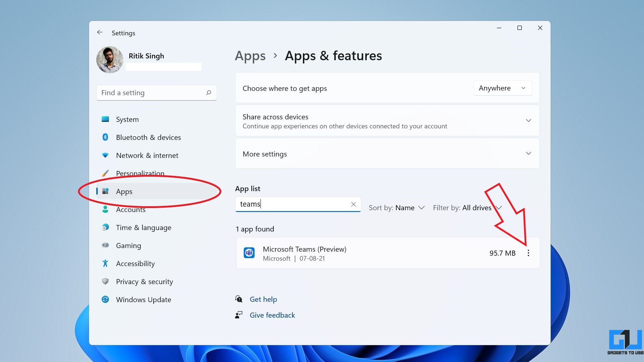This screenshot has height=362, width=644.
Task: Expand the More settings section
Action: click(x=387, y=154)
